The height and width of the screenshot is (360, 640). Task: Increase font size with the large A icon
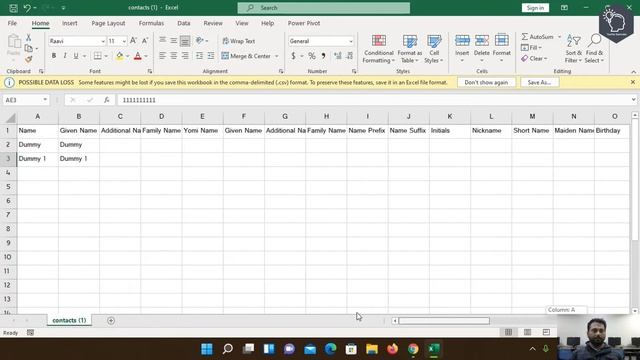[133, 41]
